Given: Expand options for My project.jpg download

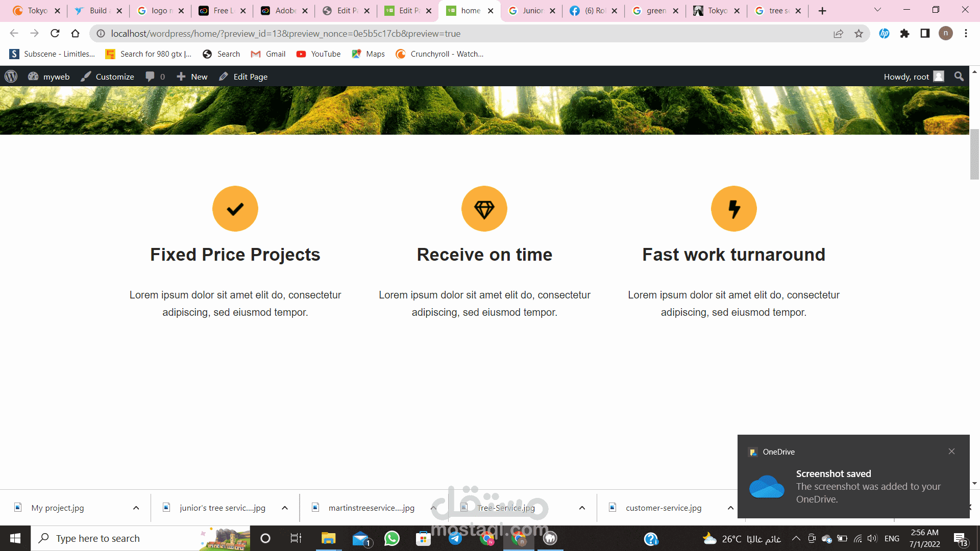Looking at the screenshot, I should click(136, 508).
